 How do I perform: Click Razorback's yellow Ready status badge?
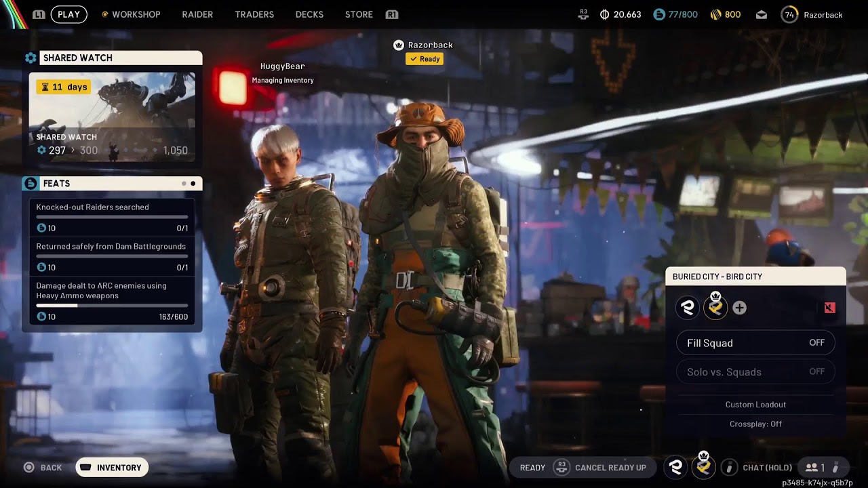[x=425, y=59]
